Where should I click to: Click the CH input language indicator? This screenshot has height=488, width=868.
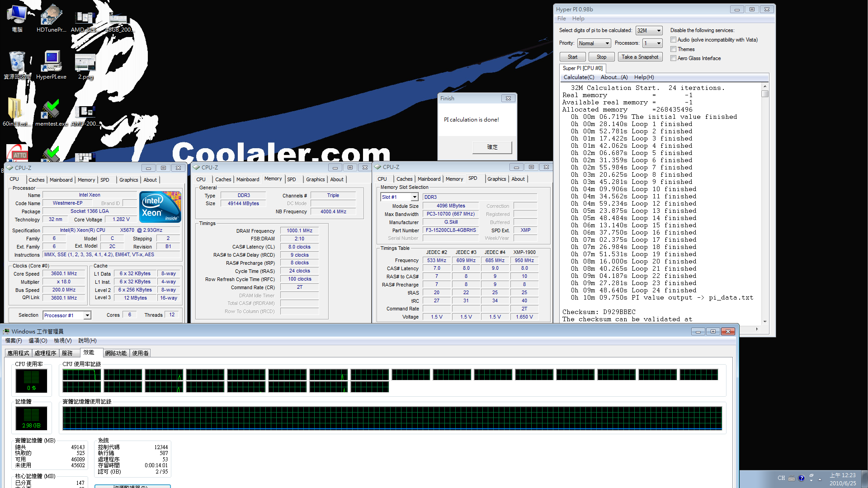pyautogui.click(x=781, y=478)
